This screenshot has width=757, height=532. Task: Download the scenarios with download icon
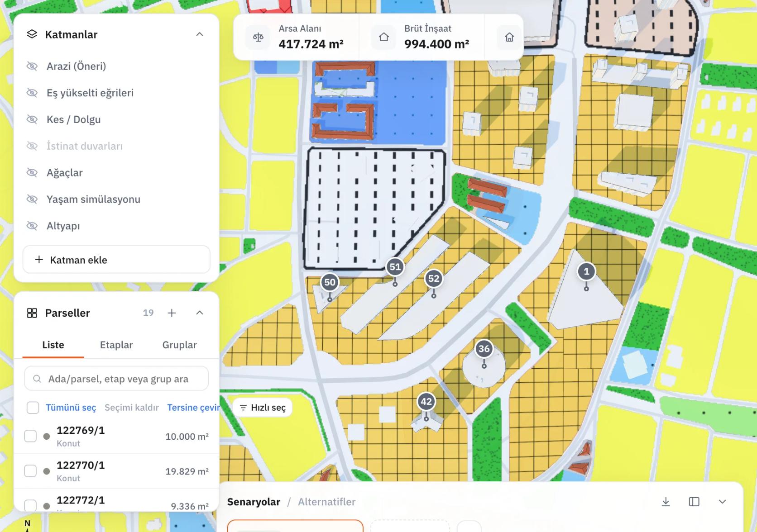coord(666,502)
